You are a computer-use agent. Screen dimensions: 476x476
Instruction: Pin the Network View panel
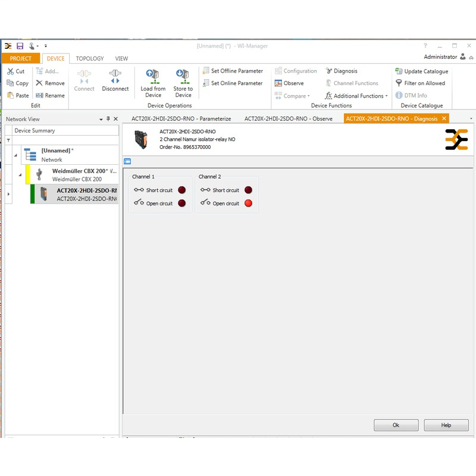pos(108,118)
